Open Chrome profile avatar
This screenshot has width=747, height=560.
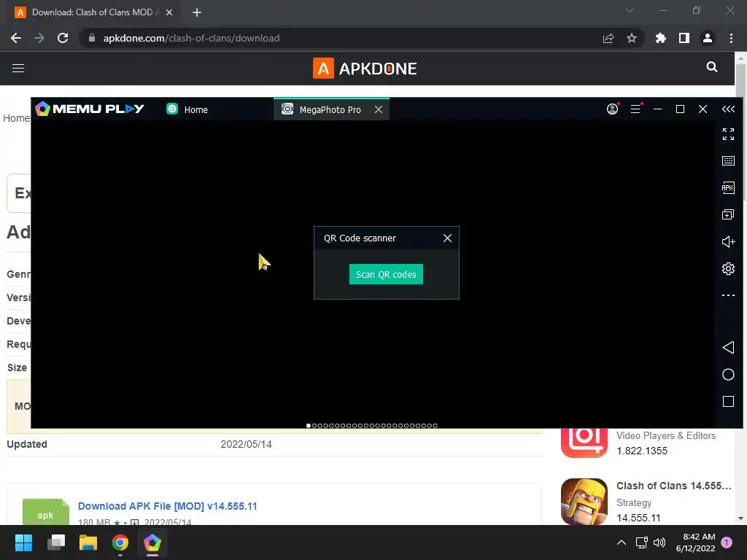pyautogui.click(x=708, y=38)
